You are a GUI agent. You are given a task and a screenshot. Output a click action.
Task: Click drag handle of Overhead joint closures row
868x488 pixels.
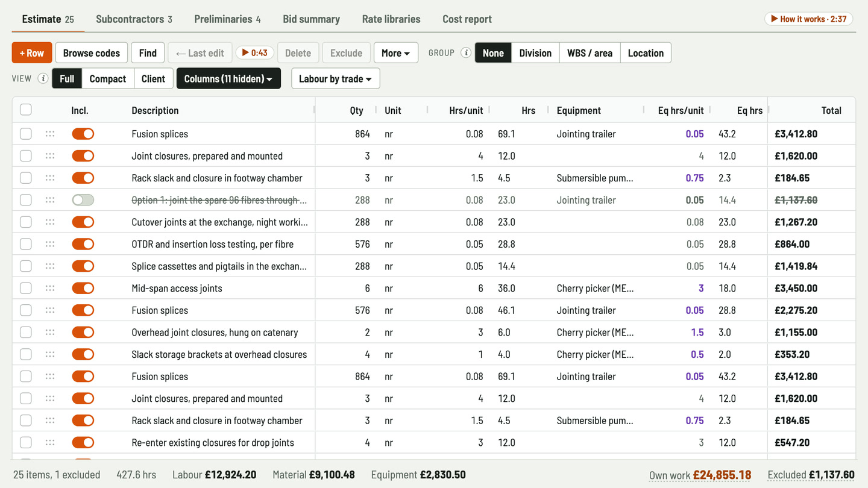(50, 332)
